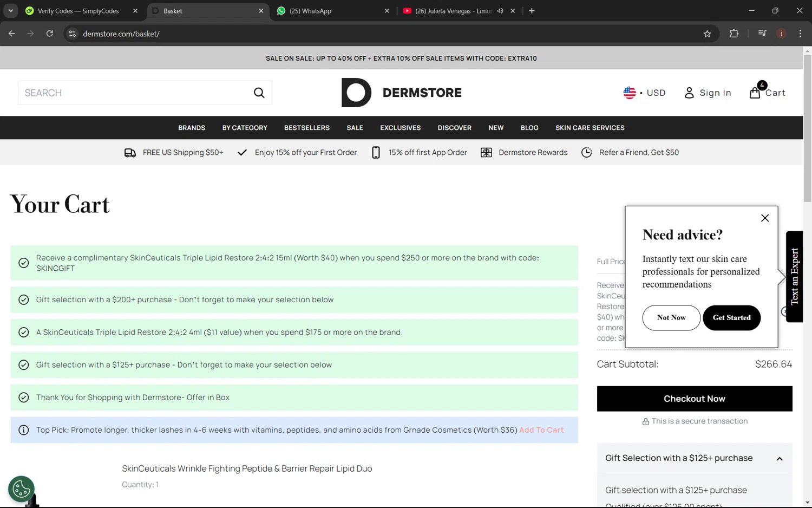Open a new browser tab
This screenshot has width=812, height=508.
pos(532,11)
